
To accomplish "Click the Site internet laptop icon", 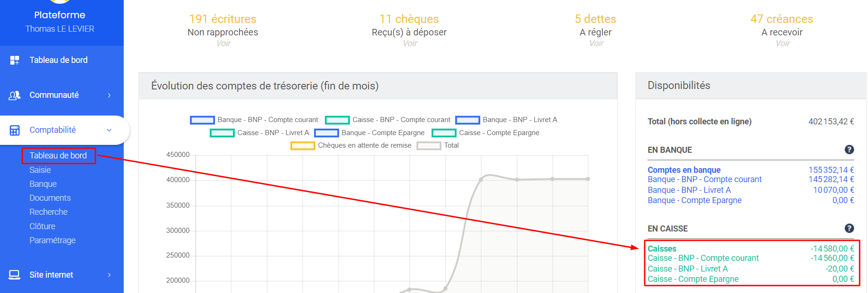I will [14, 275].
